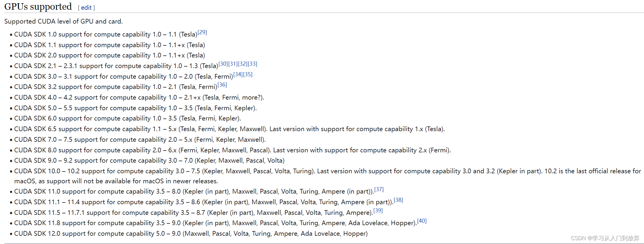
Task: Open citation reference [29]
Action: (x=202, y=32)
